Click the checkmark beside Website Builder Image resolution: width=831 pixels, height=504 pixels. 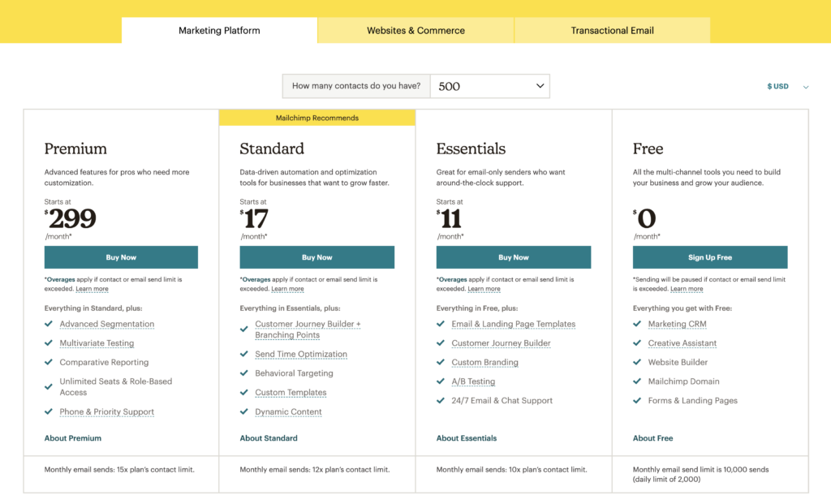637,362
